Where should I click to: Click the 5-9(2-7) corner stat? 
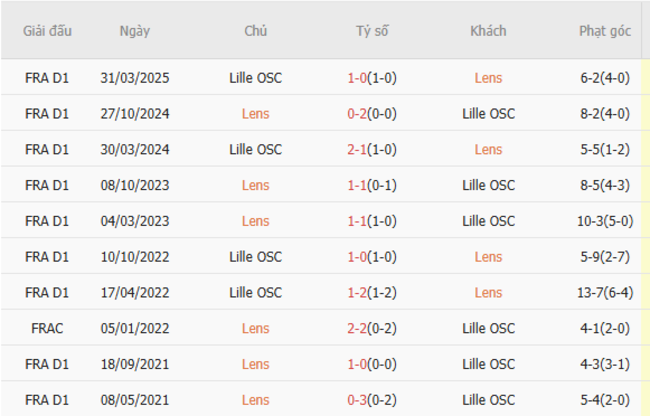605,257
